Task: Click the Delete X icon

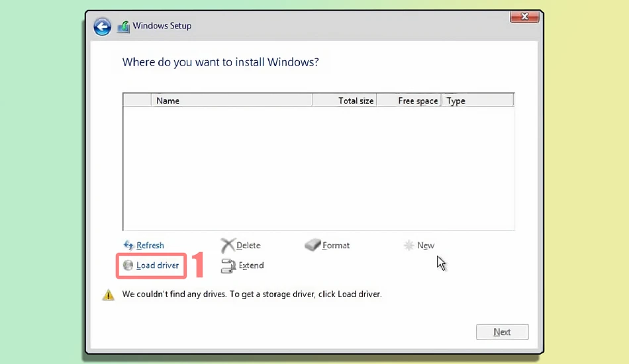Action: pos(228,246)
